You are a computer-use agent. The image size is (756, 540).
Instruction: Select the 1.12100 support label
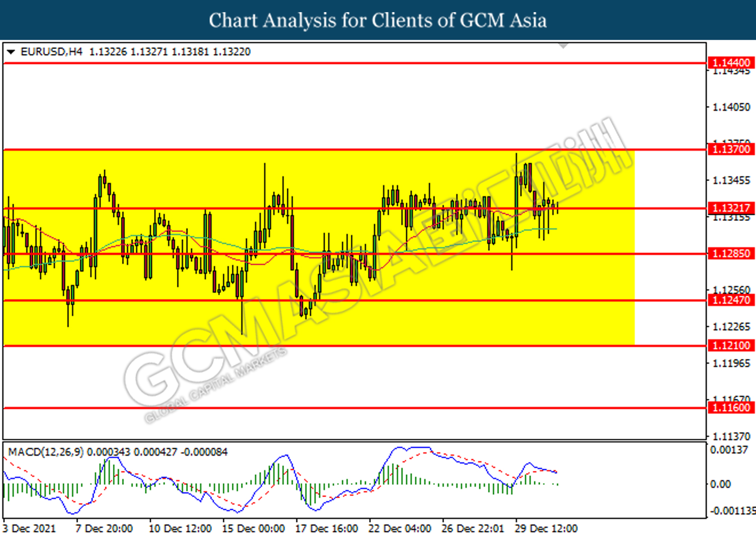731,346
